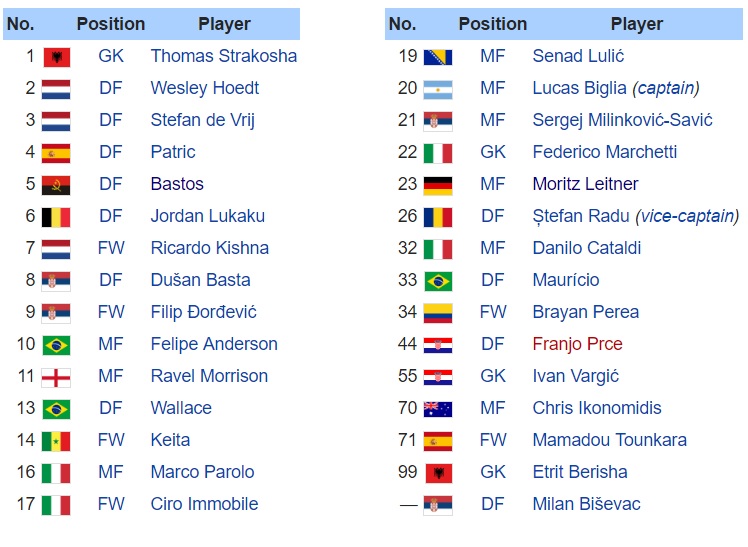The image size is (748, 547).
Task: Click the Germany flag next to Moritz Leitner
Action: point(438,185)
